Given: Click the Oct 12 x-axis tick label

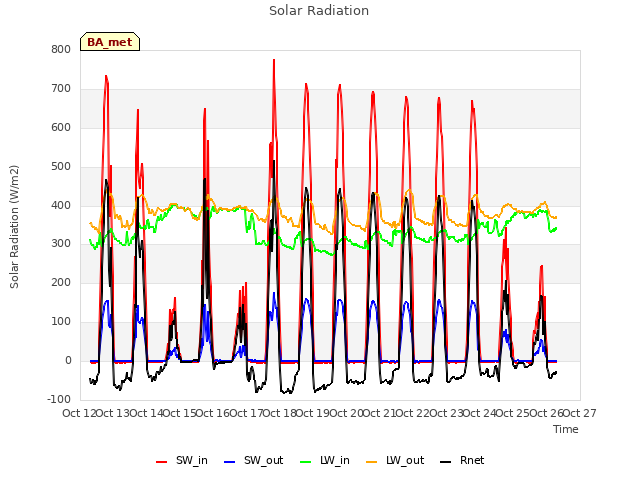Looking at the screenshot, I should [x=79, y=413].
